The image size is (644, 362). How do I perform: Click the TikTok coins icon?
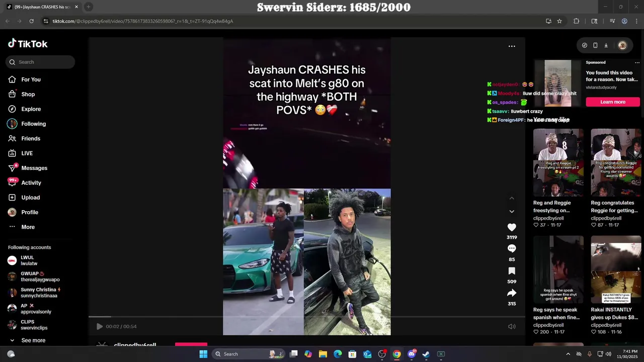pos(584,45)
